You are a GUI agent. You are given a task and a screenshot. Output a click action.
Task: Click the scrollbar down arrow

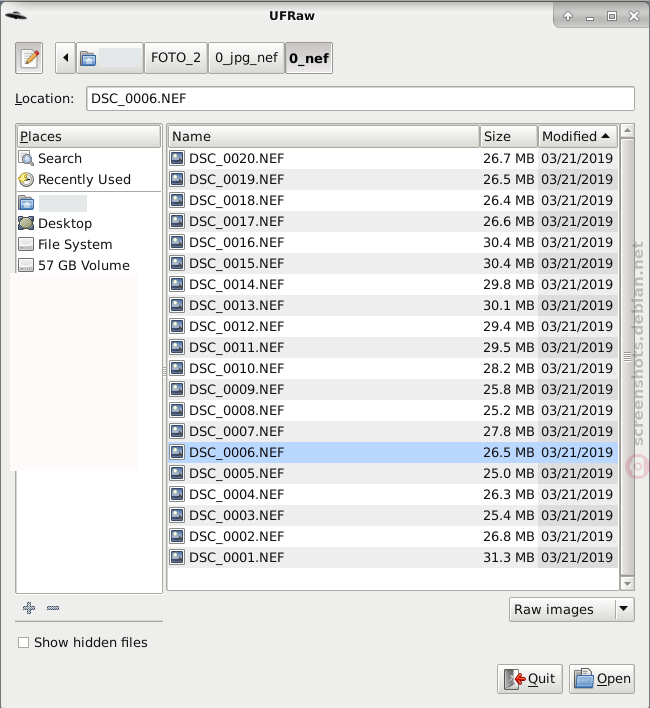627,583
